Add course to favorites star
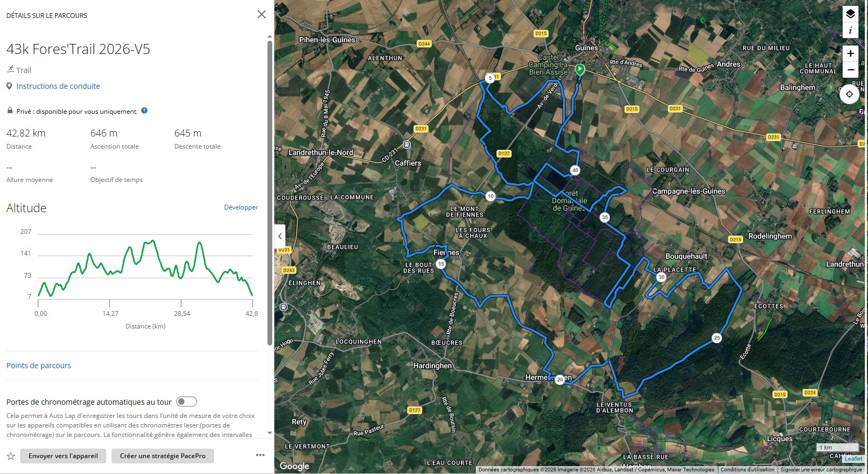 11,456
